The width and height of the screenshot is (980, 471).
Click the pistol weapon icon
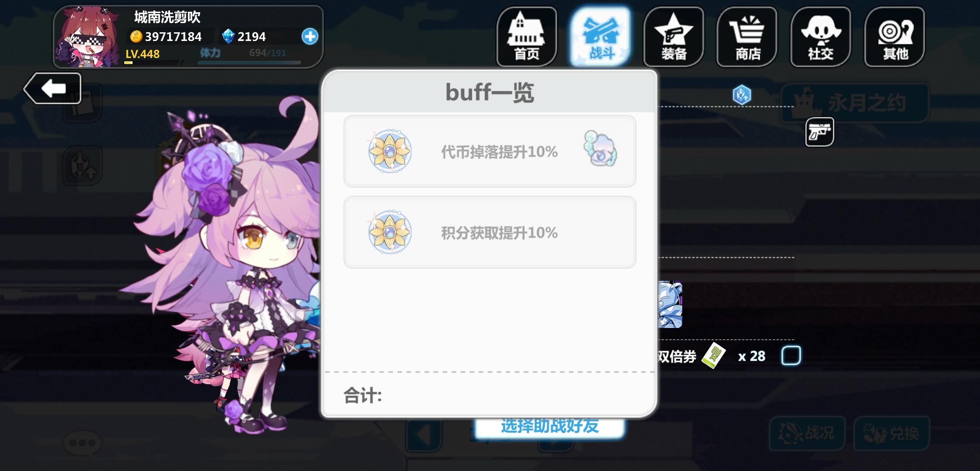(820, 132)
